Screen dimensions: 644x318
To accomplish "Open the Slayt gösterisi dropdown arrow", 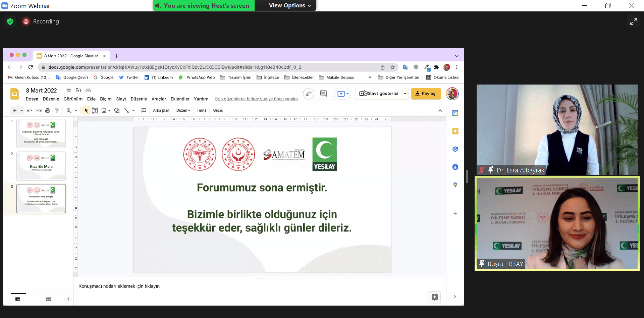I will click(x=405, y=94).
